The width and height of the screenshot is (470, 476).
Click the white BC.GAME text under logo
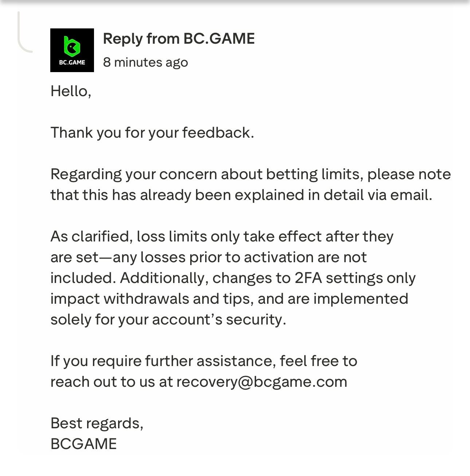click(72, 62)
